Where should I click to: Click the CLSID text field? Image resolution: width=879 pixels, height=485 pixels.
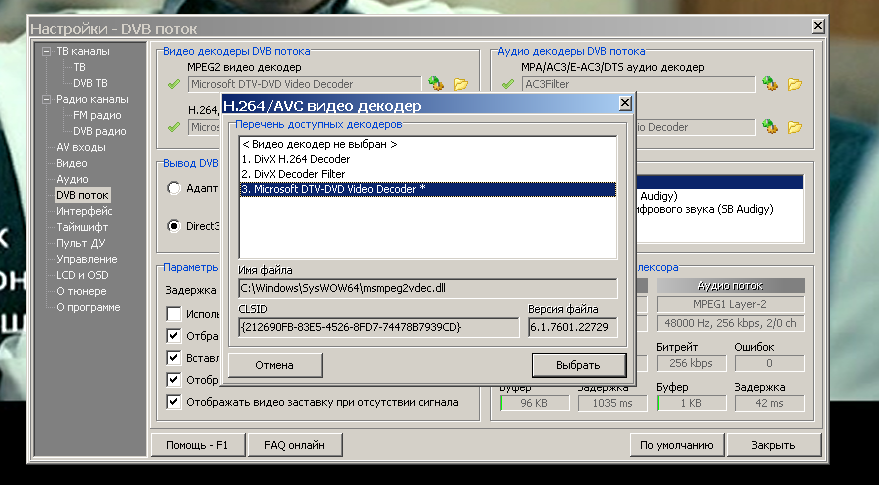pyautogui.click(x=378, y=327)
